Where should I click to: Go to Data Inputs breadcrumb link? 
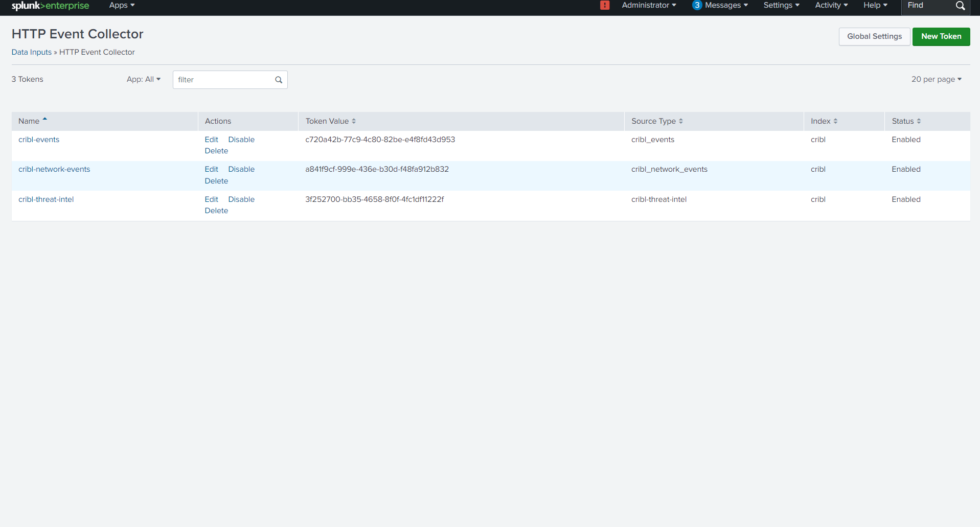point(32,52)
